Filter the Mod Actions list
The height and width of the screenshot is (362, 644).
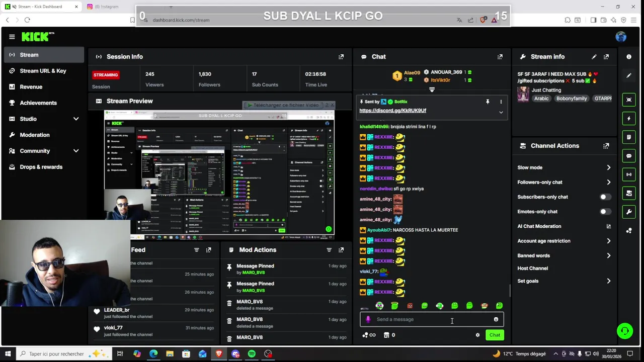pos(329,250)
